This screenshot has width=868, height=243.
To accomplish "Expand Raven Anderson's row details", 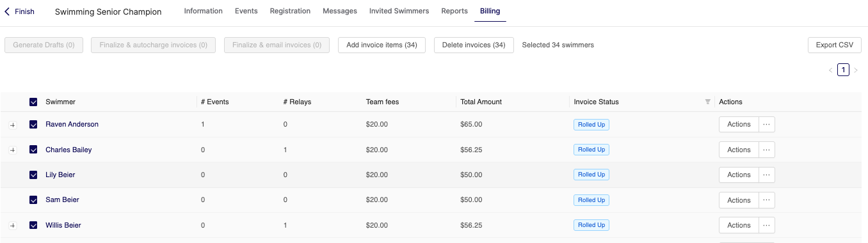I will tap(12, 125).
